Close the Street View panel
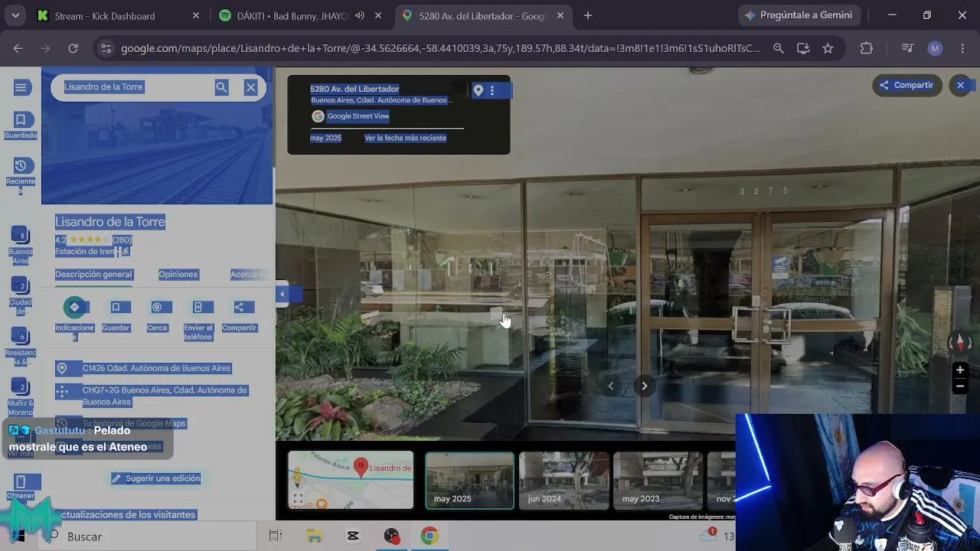The width and height of the screenshot is (980, 551). coord(960,85)
